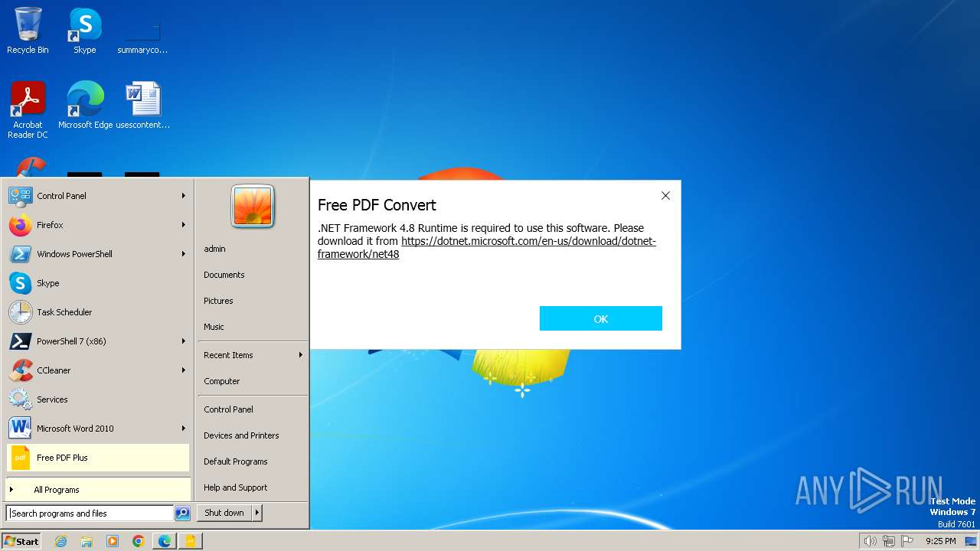Expand the Microsoft Word 2010 jump list arrow
The width and height of the screenshot is (980, 551).
coord(184,429)
